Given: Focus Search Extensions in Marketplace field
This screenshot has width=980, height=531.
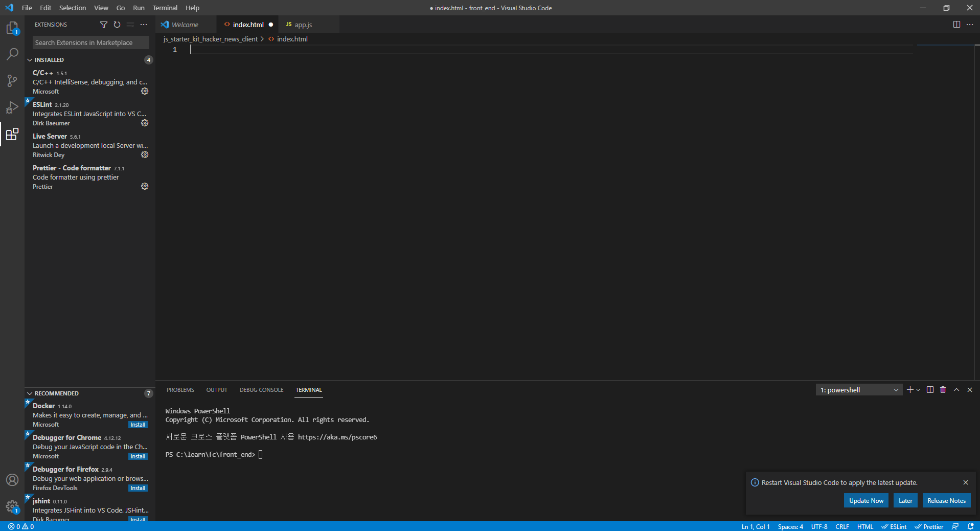Looking at the screenshot, I should pyautogui.click(x=91, y=42).
